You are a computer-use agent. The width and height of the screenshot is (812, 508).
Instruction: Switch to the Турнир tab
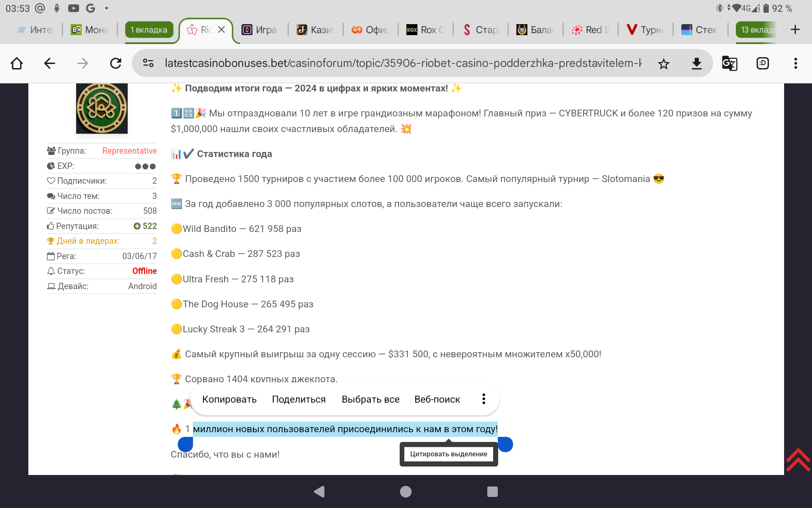pyautogui.click(x=645, y=30)
